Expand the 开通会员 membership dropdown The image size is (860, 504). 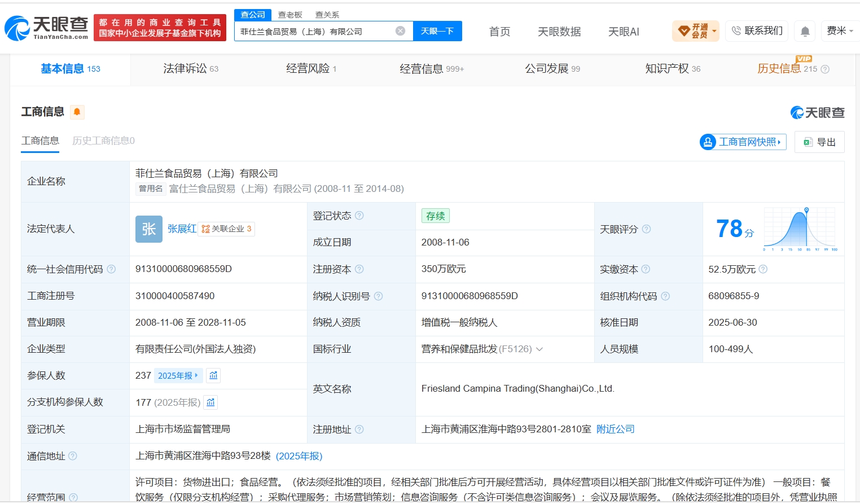tap(696, 30)
